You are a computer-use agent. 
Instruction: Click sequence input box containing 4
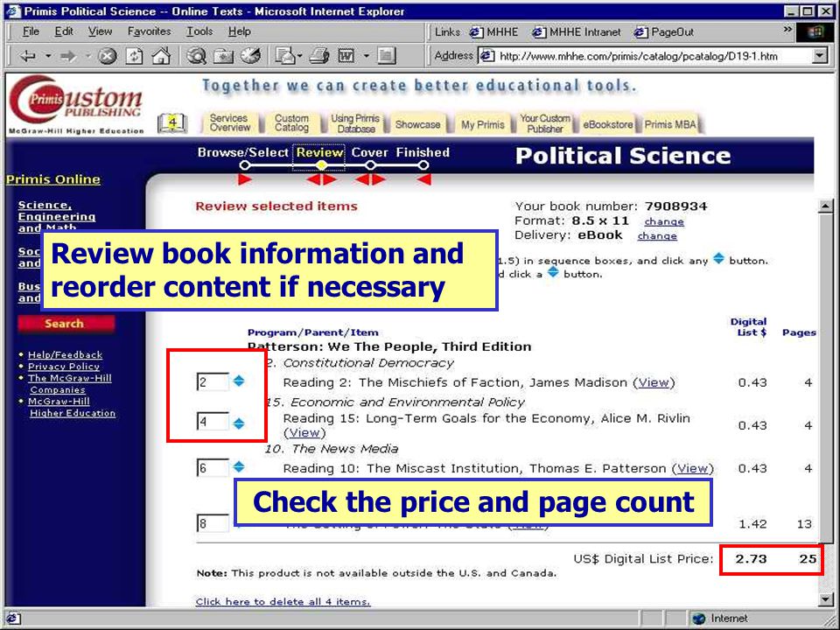click(x=213, y=422)
